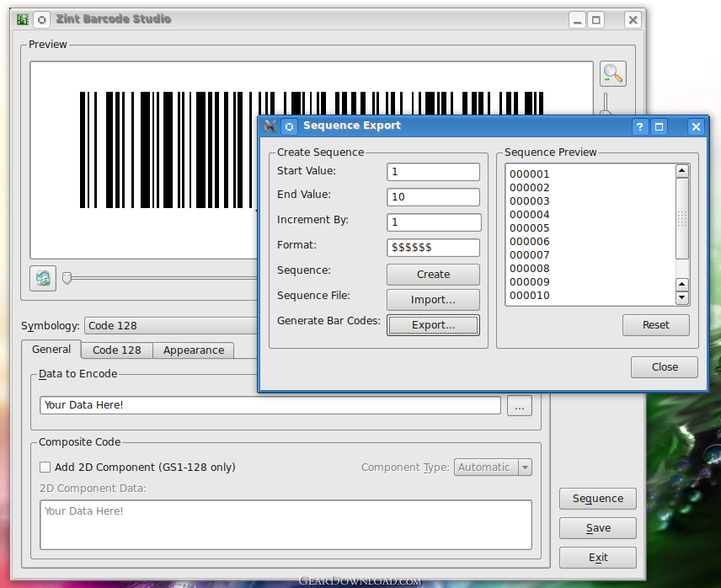Close the Zint Barcode Studio window
The width and height of the screenshot is (721, 588).
tap(633, 20)
